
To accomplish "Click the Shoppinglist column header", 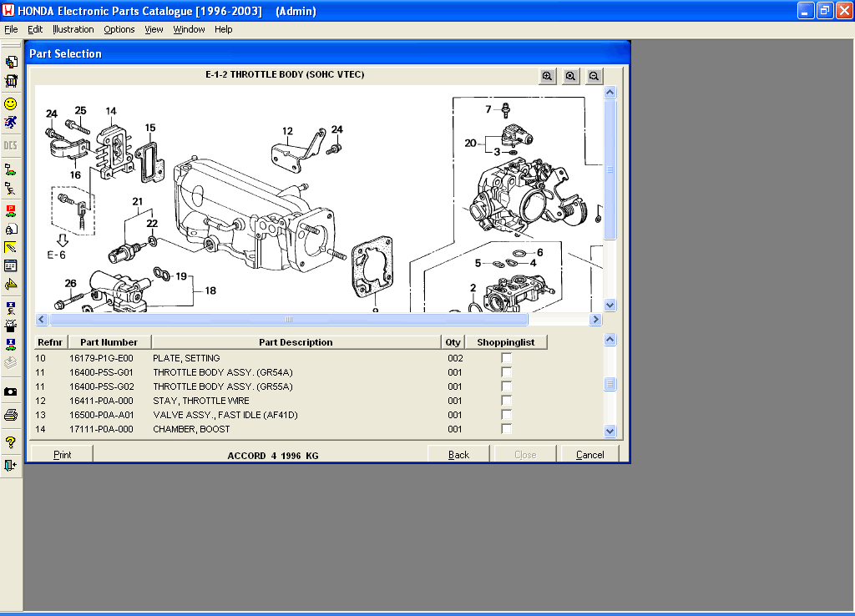I will [506, 342].
